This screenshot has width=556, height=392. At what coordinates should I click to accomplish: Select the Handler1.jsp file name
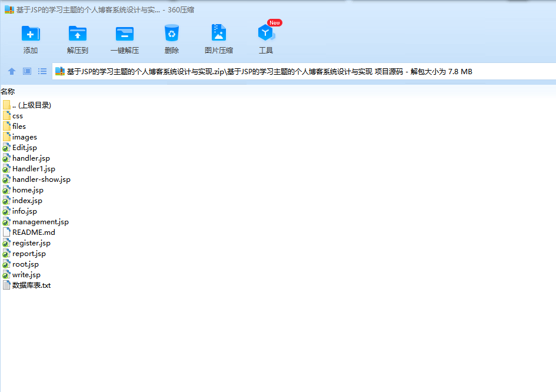tap(34, 169)
